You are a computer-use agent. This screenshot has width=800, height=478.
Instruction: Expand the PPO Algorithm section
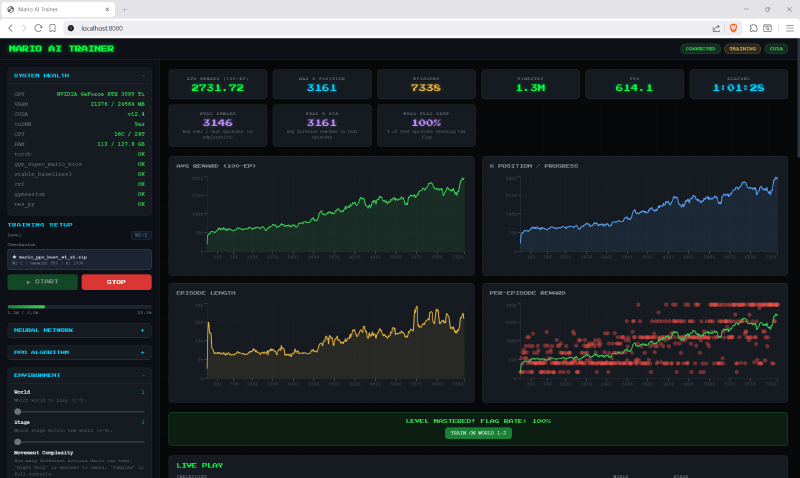143,352
